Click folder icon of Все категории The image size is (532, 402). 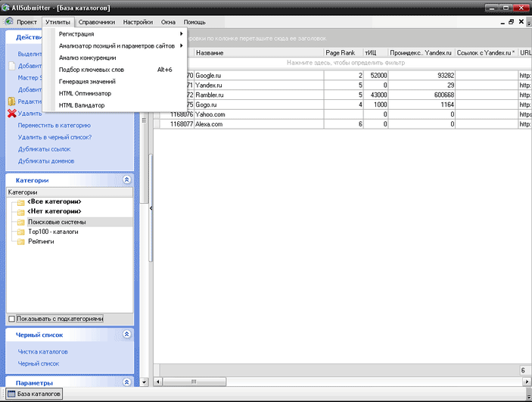point(21,203)
